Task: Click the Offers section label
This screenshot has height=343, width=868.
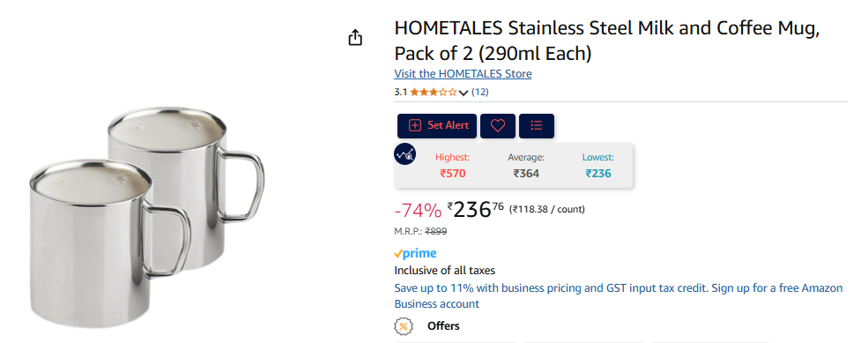Action: (443, 326)
